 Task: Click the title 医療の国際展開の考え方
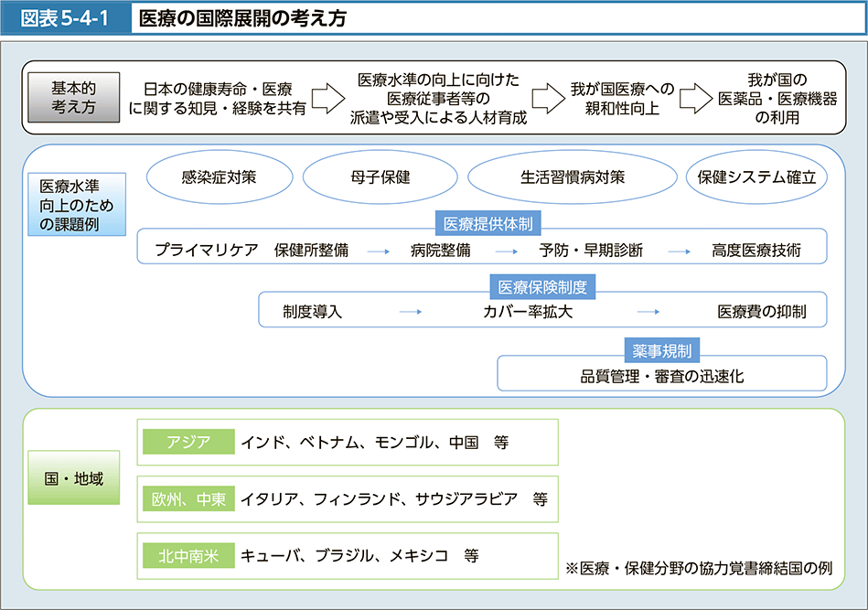click(243, 18)
